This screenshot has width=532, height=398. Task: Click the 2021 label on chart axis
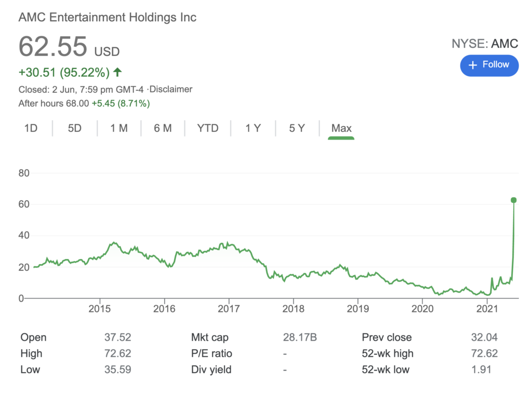click(487, 309)
